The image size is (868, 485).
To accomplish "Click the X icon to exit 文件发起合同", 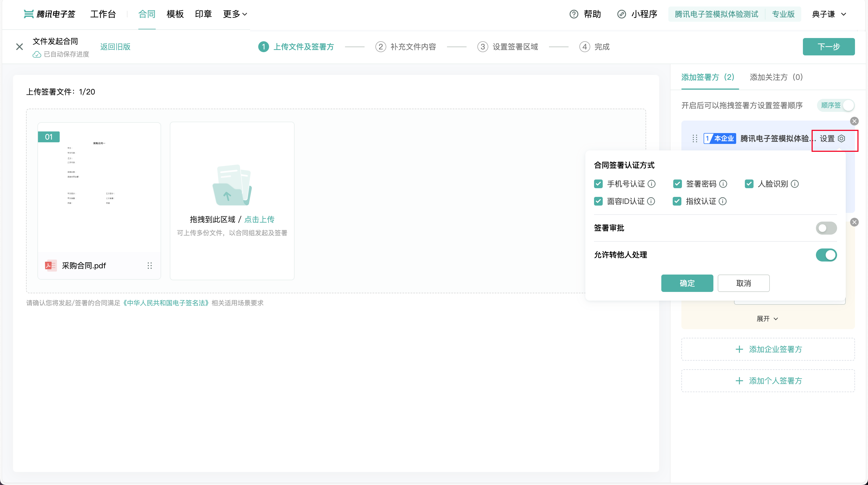I will point(20,46).
